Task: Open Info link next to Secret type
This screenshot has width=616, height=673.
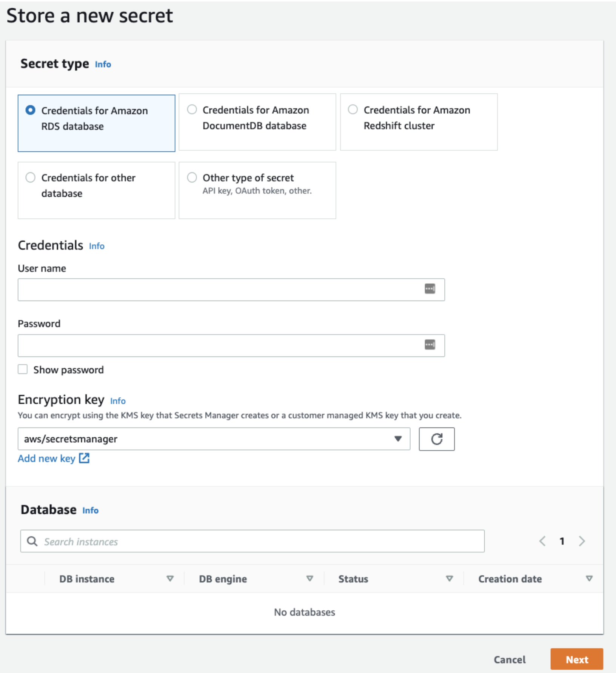Action: point(103,64)
